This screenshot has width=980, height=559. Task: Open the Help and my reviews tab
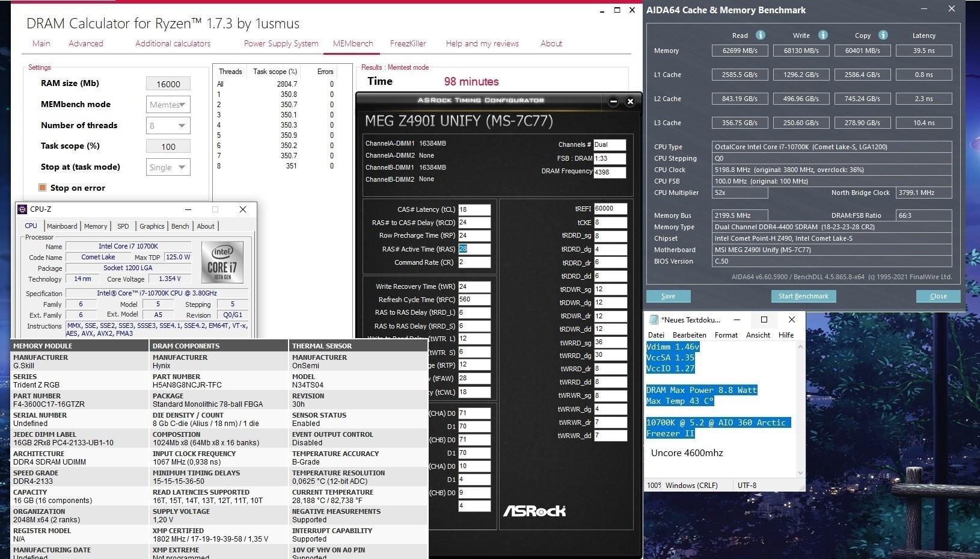pyautogui.click(x=482, y=43)
